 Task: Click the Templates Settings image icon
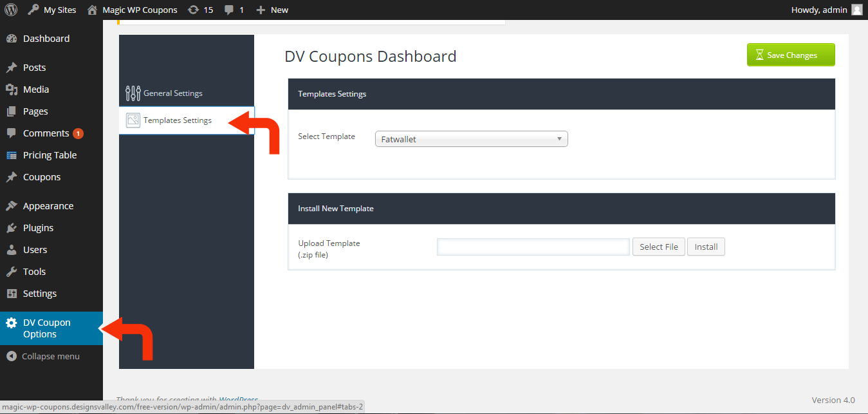tap(133, 120)
